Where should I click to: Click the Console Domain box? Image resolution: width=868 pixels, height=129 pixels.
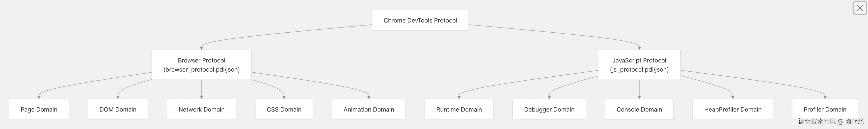(639, 110)
